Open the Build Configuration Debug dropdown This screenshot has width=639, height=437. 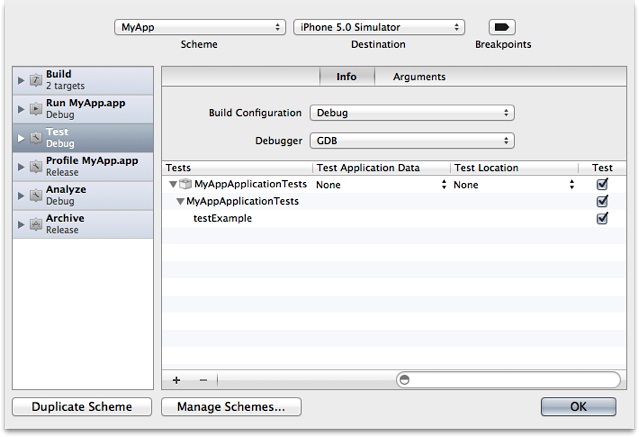(412, 113)
